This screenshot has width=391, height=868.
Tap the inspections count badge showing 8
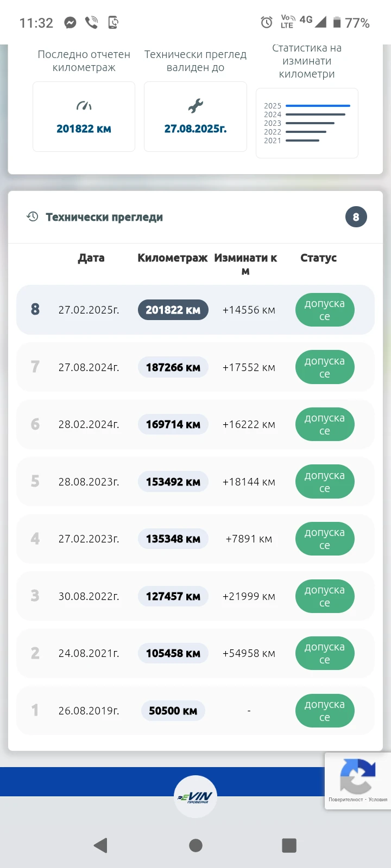tap(356, 217)
